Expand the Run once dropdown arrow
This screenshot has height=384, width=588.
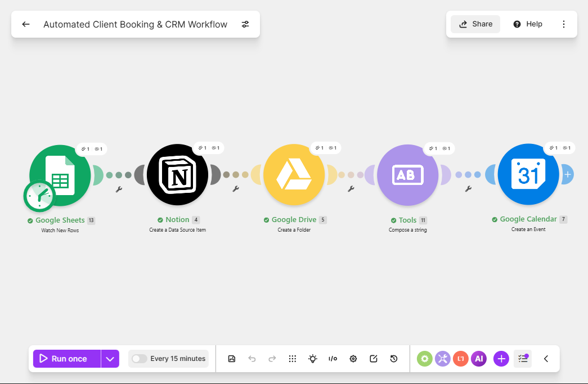click(110, 359)
